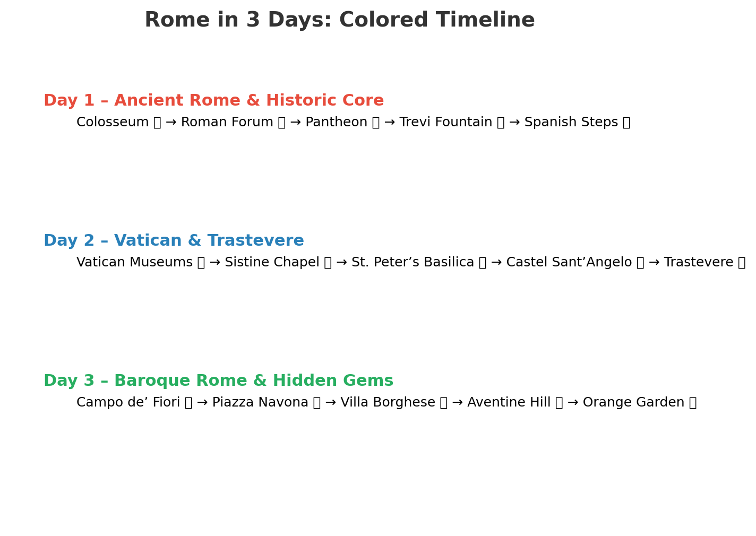Click the Villa Borghese stop
Viewport: 756px width, 536px height.
[388, 402]
